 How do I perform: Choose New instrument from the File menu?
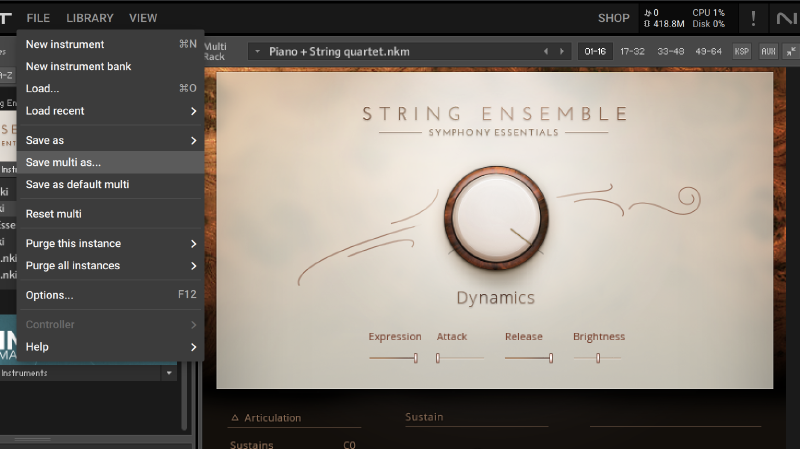click(111, 44)
